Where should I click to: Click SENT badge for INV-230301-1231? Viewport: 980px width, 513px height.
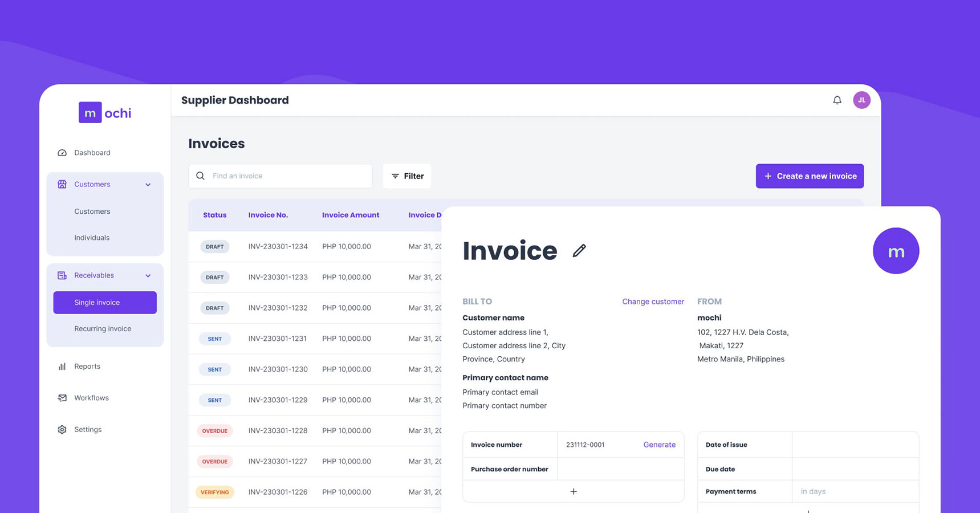tap(214, 339)
